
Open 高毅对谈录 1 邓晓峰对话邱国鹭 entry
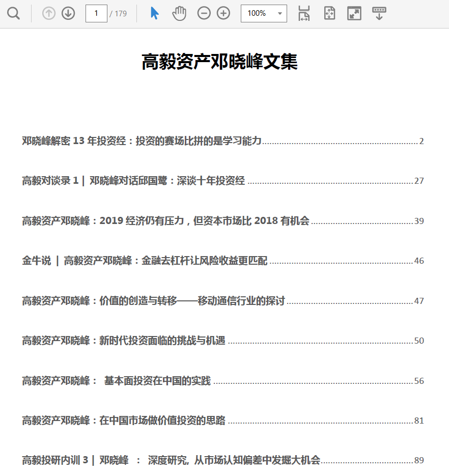pyautogui.click(x=133, y=181)
